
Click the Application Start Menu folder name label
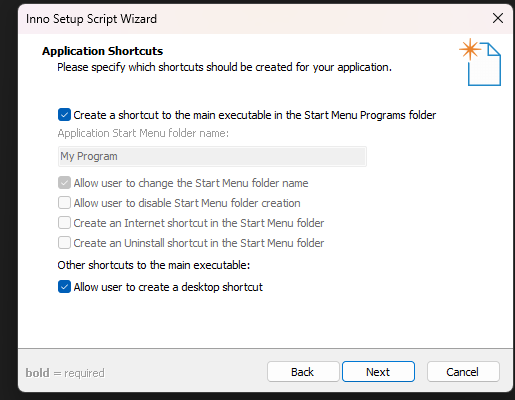point(143,133)
